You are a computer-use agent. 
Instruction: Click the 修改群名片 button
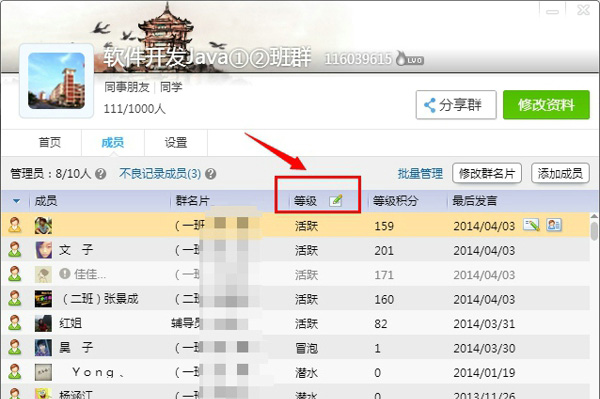click(x=487, y=173)
